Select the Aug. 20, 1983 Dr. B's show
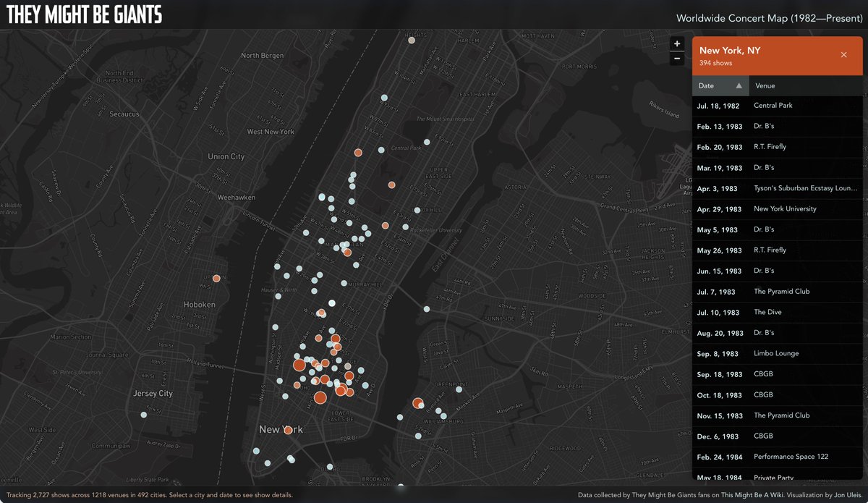 [x=778, y=333]
